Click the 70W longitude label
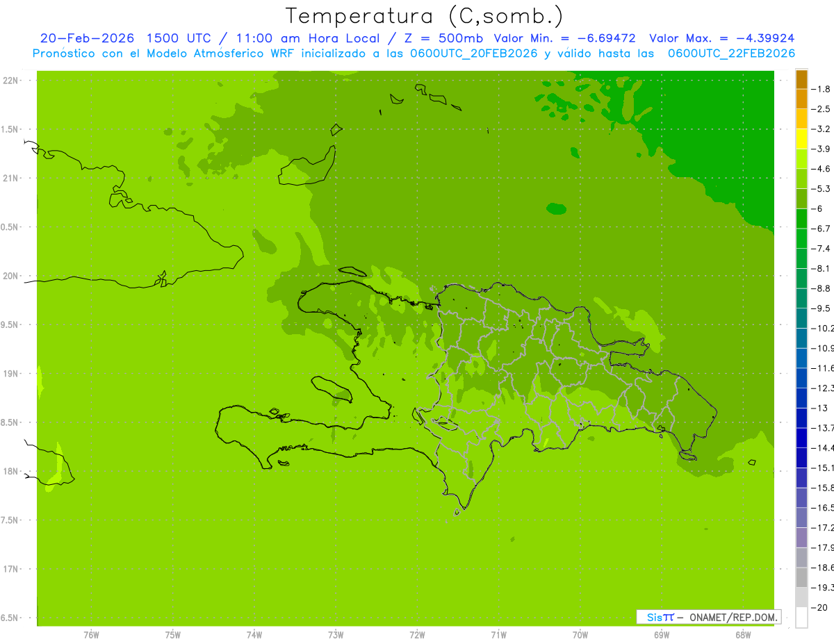 click(x=580, y=635)
